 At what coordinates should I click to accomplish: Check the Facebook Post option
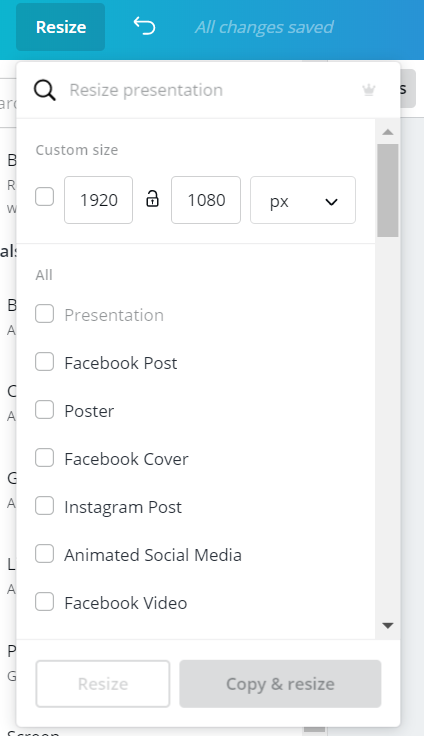45,362
